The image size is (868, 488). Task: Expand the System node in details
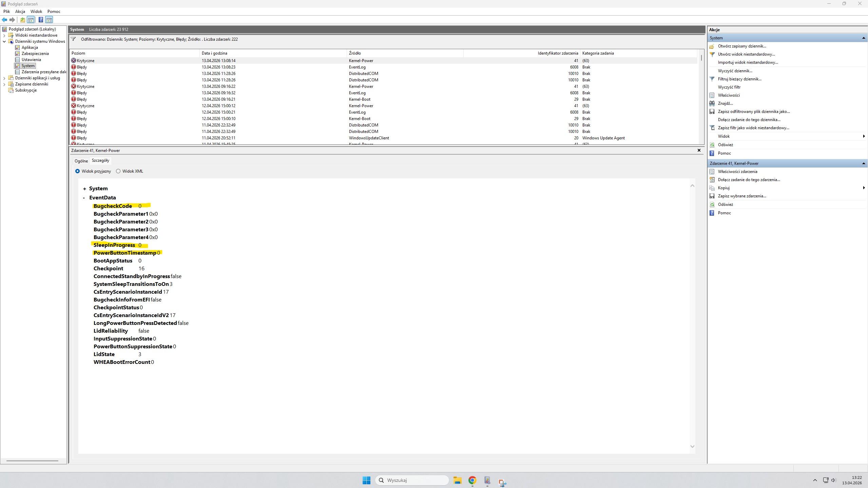[x=84, y=189]
